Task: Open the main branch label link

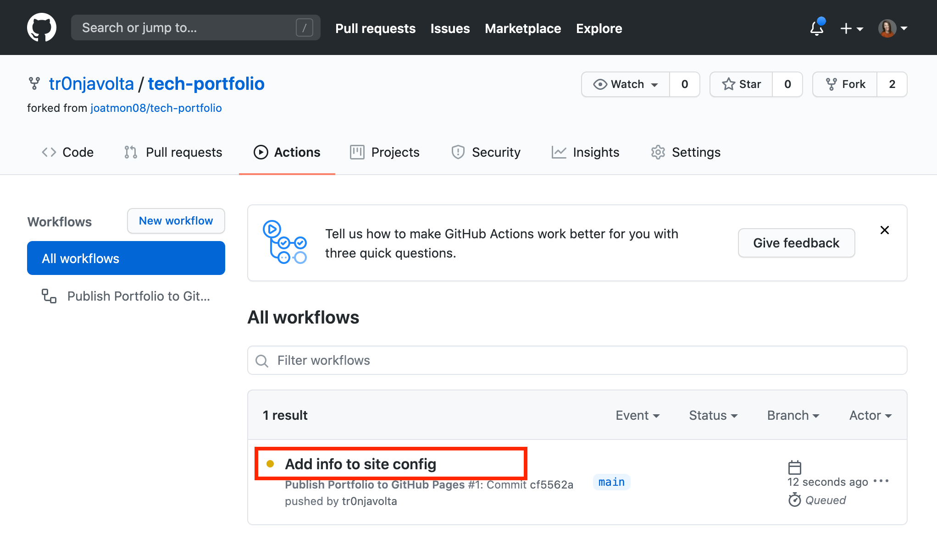Action: coord(611,482)
